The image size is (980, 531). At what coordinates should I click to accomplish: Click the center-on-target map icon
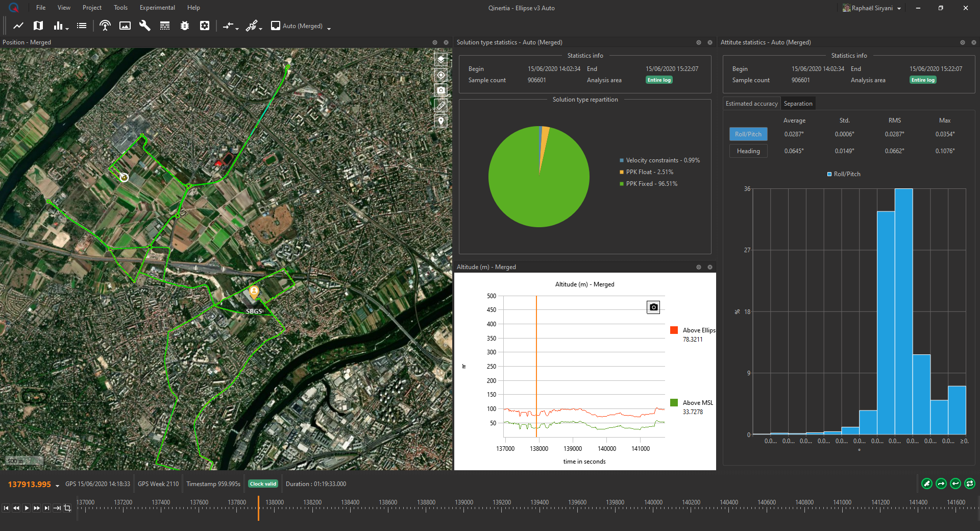(441, 75)
